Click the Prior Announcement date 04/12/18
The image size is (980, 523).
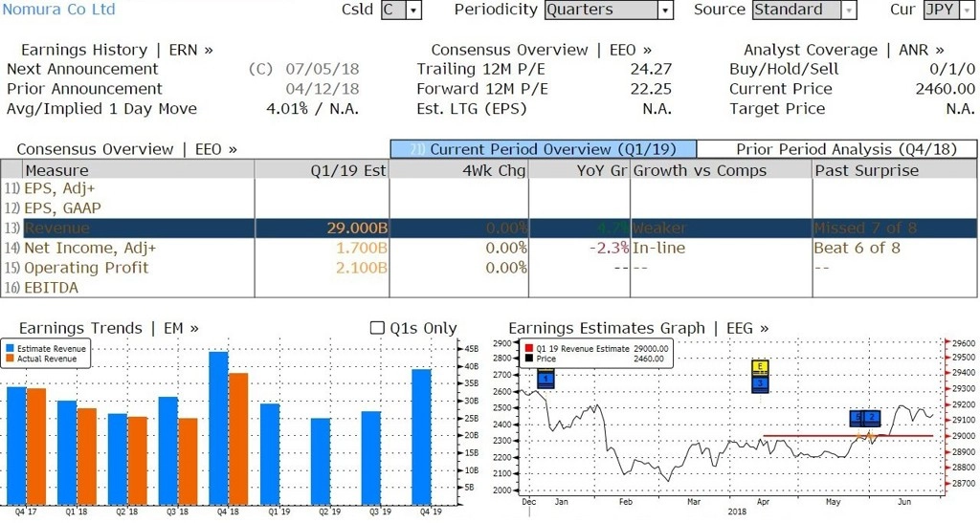[x=322, y=89]
